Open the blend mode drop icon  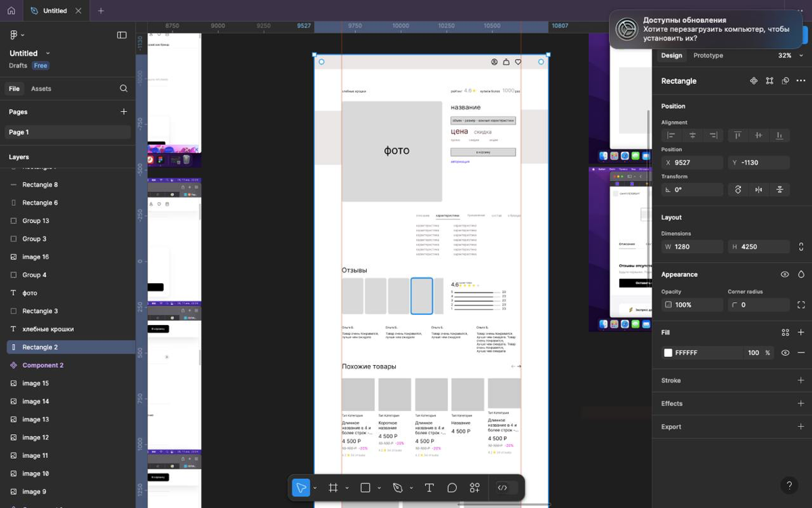tap(801, 274)
